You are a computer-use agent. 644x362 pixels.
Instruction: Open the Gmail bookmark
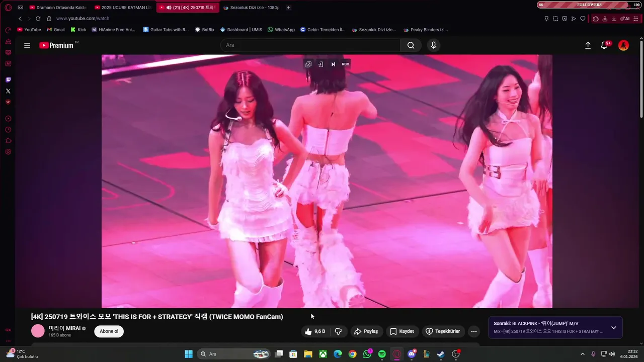click(55, 30)
